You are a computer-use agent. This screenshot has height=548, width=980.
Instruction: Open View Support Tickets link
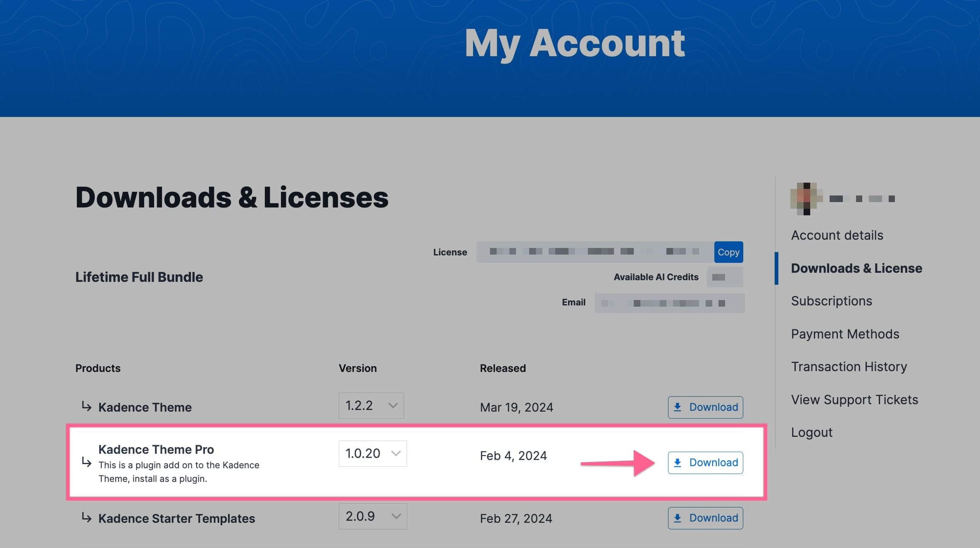click(x=854, y=400)
